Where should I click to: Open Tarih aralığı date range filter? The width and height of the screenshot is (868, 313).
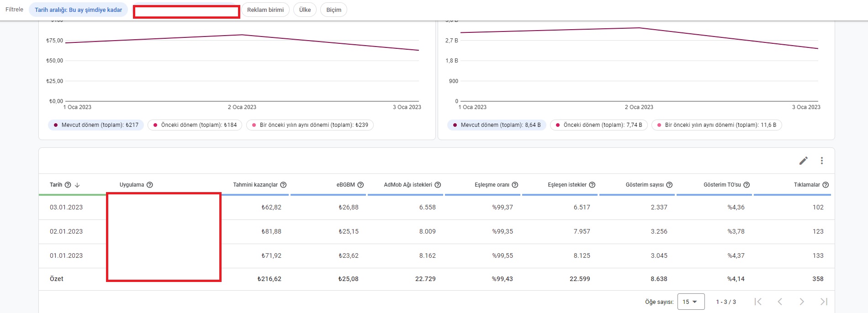coord(78,10)
